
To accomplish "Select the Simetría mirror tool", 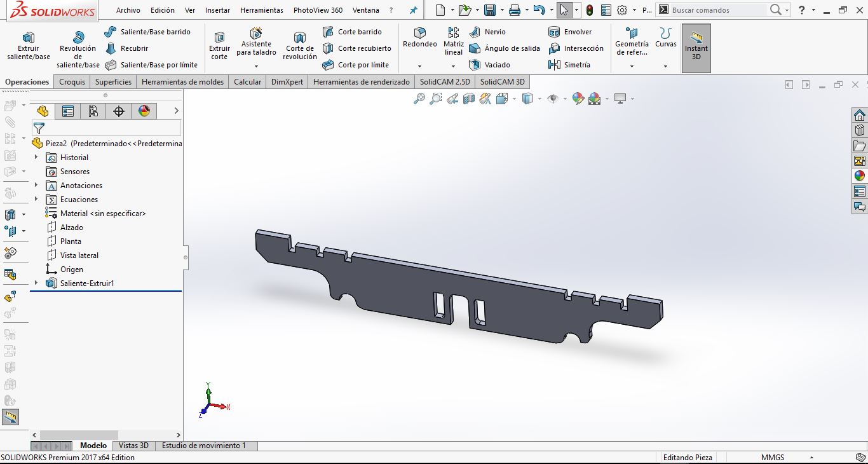I will coord(569,65).
